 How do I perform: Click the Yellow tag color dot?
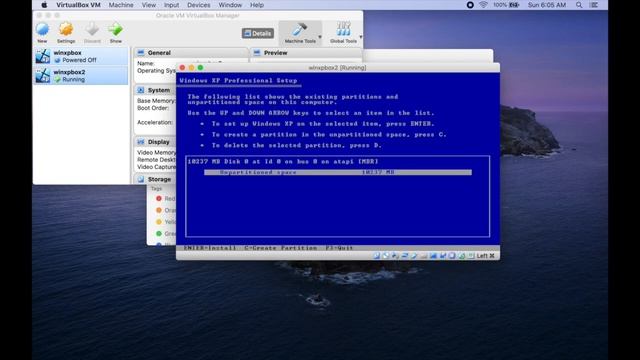[159, 222]
